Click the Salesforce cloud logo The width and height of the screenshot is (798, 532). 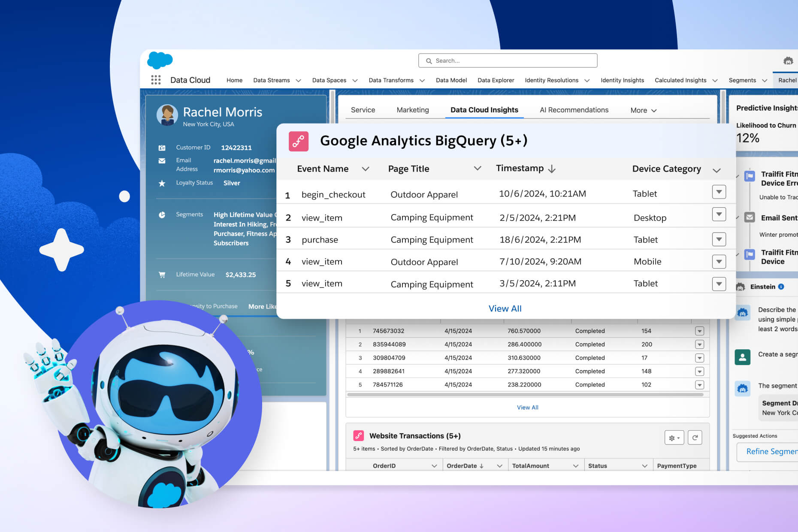point(160,60)
